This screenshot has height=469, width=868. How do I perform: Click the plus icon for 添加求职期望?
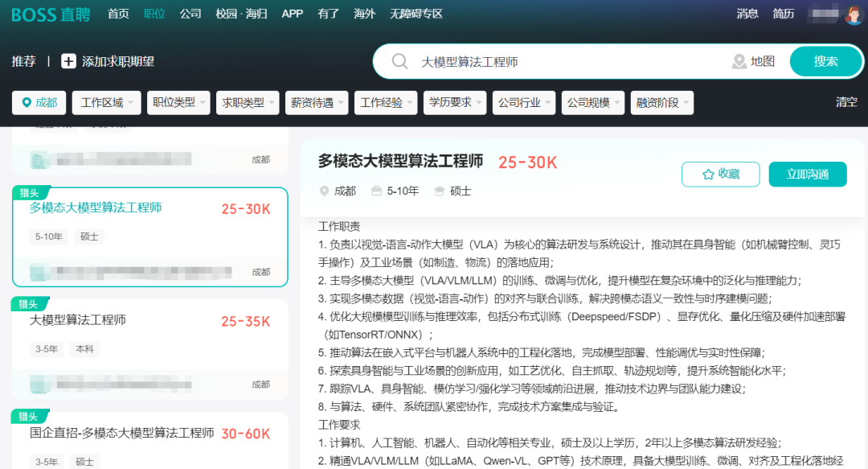(x=69, y=61)
